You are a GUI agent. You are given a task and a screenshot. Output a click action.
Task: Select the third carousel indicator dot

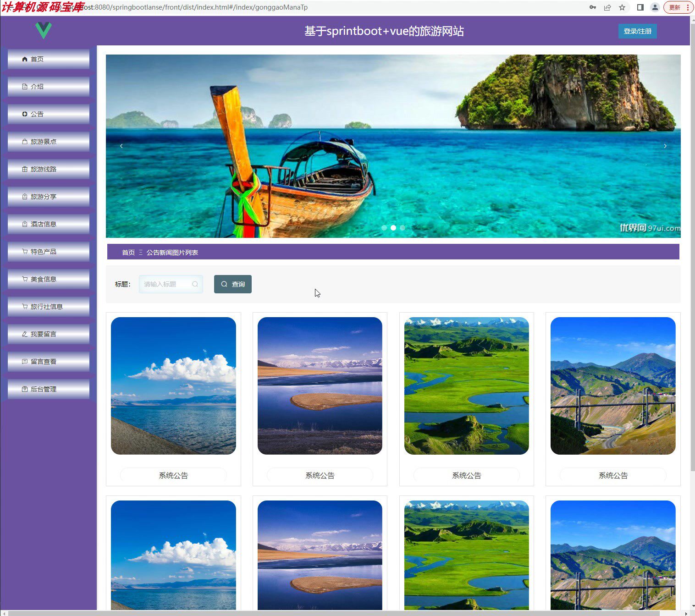pyautogui.click(x=403, y=227)
